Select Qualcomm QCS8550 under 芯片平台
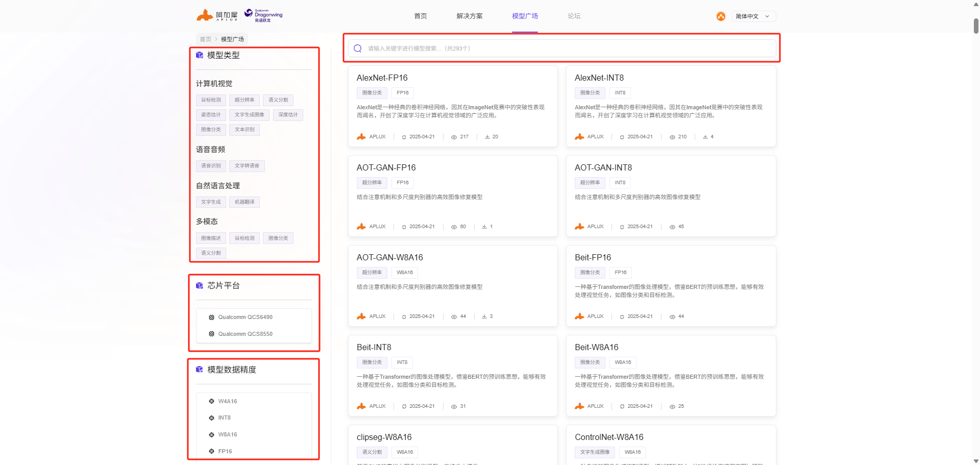 click(x=245, y=334)
